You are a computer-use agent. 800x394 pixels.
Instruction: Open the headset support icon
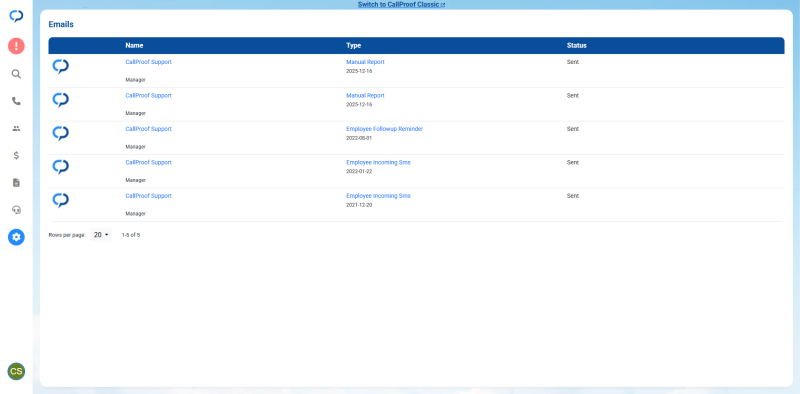tap(16, 210)
